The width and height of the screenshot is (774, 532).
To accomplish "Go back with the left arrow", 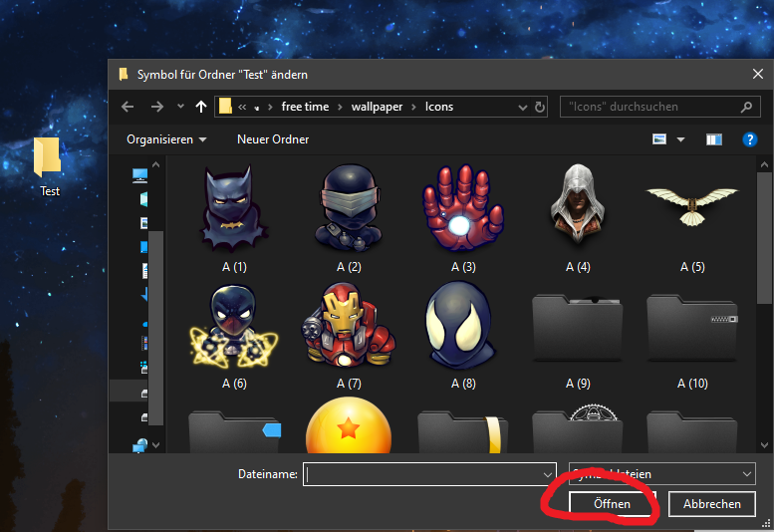I will coord(128,107).
